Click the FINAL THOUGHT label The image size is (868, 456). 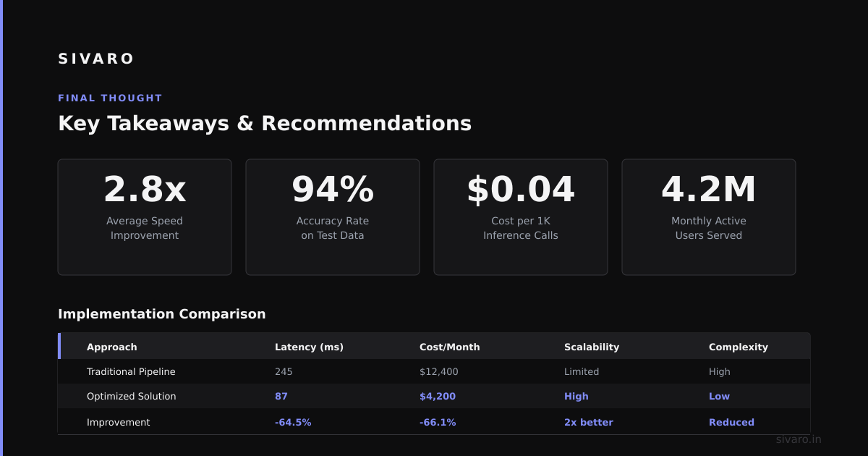pyautogui.click(x=110, y=98)
